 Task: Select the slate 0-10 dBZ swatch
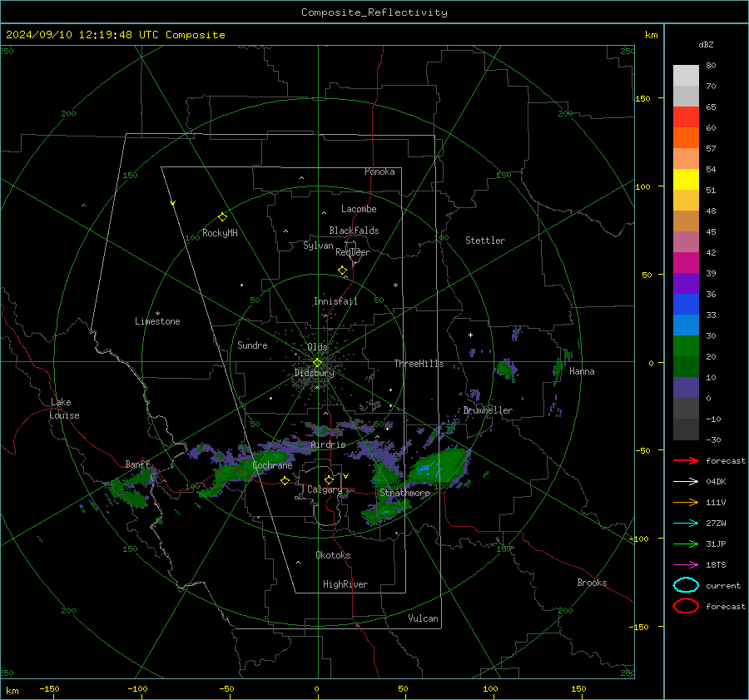click(x=686, y=388)
